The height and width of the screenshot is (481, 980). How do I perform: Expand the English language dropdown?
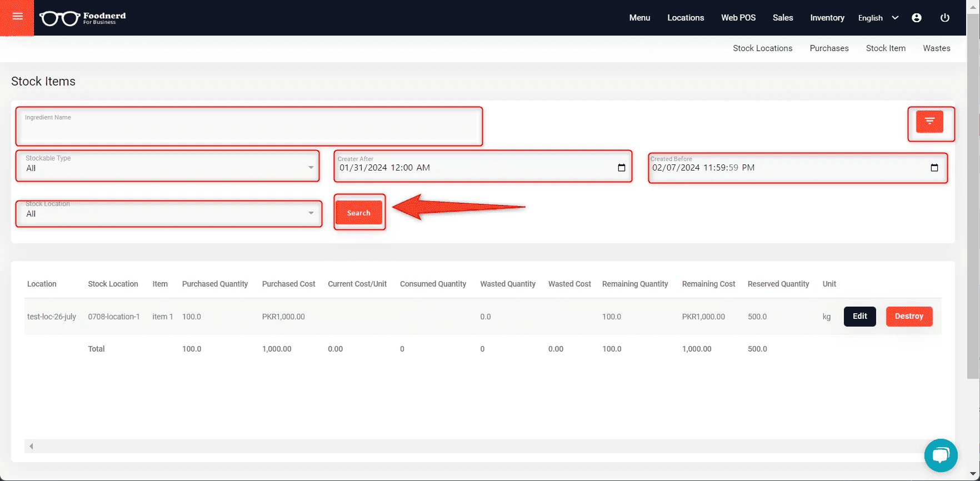[878, 18]
